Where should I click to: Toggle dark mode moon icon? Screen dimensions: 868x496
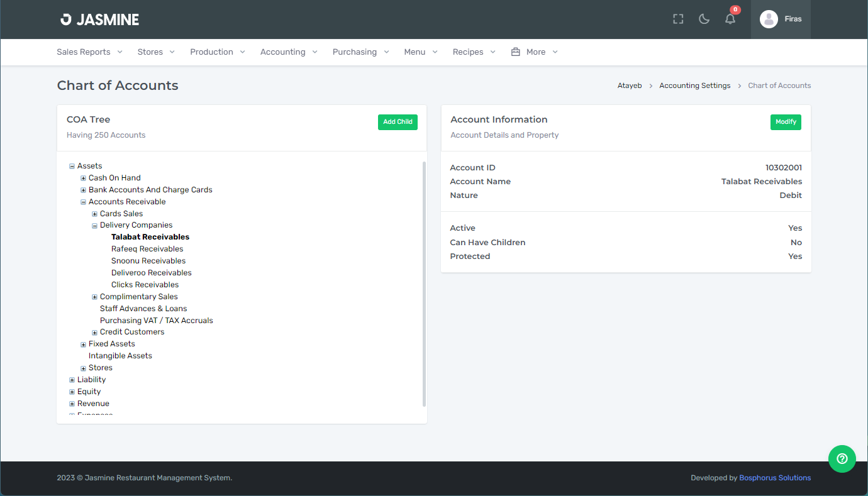click(704, 19)
